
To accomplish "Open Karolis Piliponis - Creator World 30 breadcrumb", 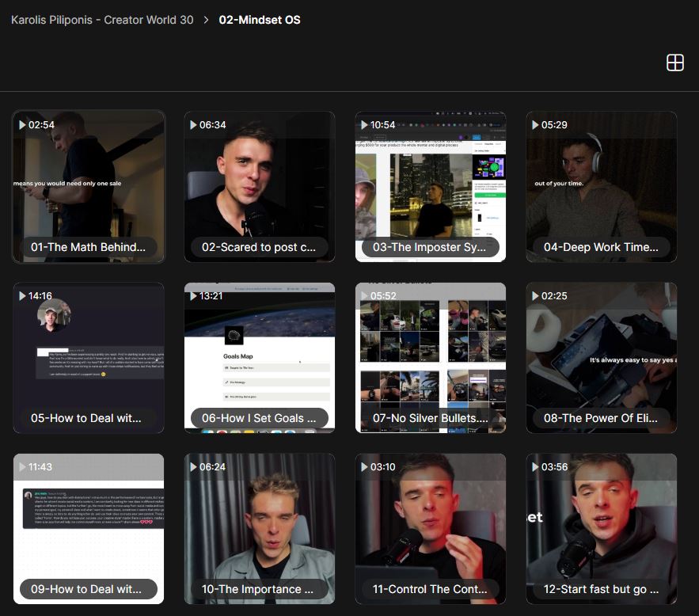I will [x=102, y=20].
